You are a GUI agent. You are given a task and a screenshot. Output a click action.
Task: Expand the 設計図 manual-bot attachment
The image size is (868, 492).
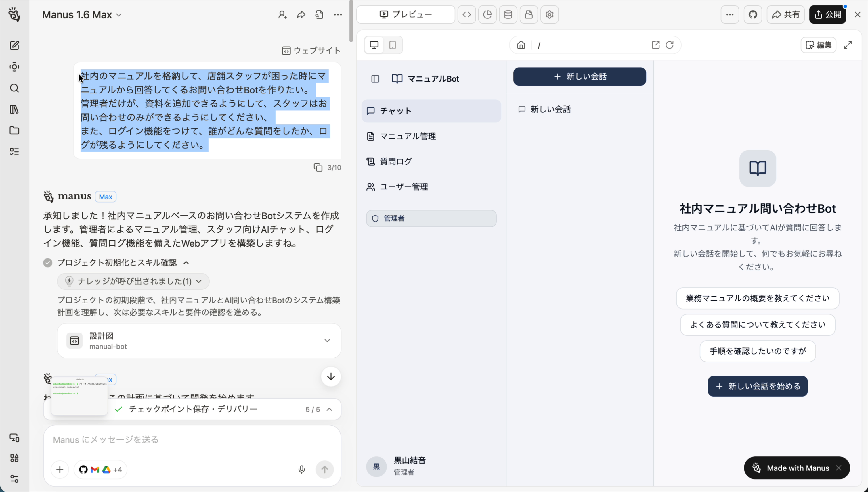327,340
